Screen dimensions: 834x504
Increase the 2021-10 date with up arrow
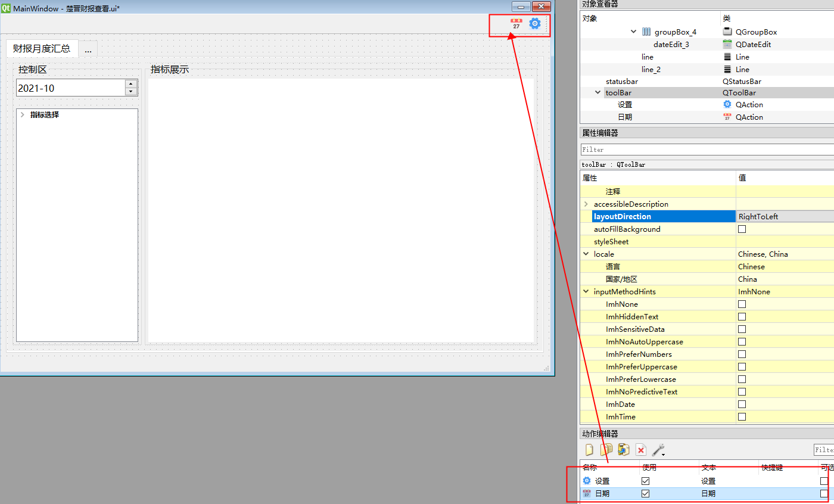tap(130, 84)
